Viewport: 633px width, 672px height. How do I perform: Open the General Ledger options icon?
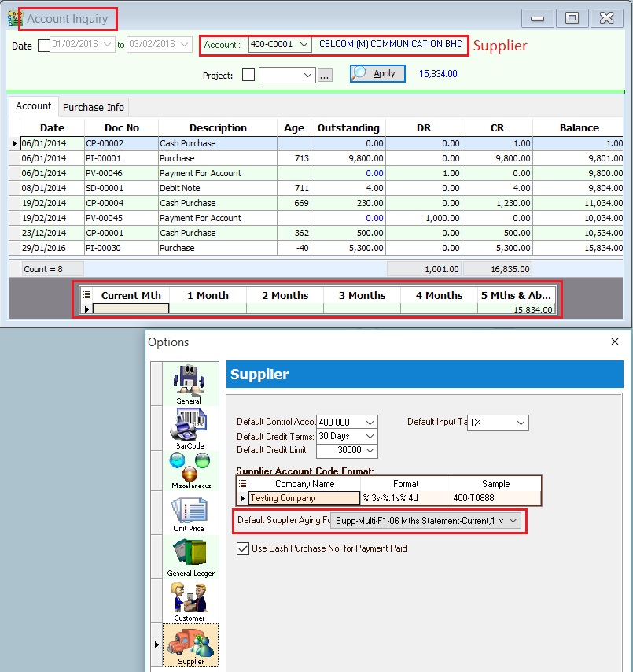click(x=188, y=556)
